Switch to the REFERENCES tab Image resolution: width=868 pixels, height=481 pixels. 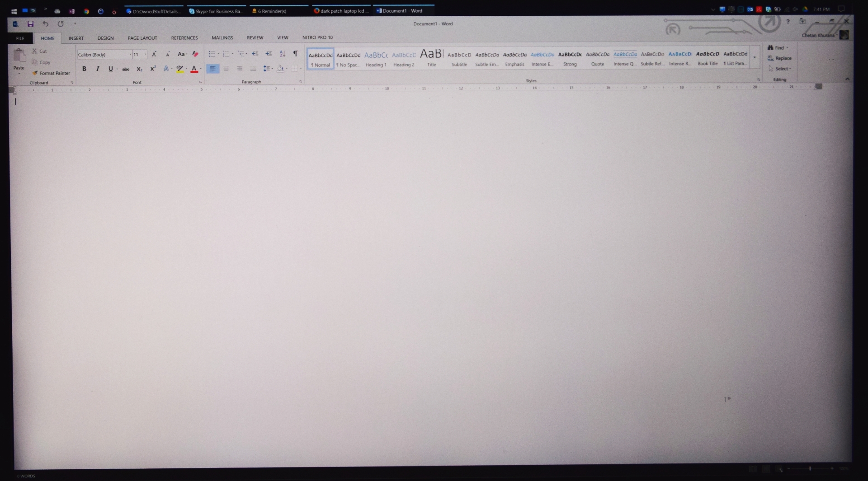coord(184,38)
